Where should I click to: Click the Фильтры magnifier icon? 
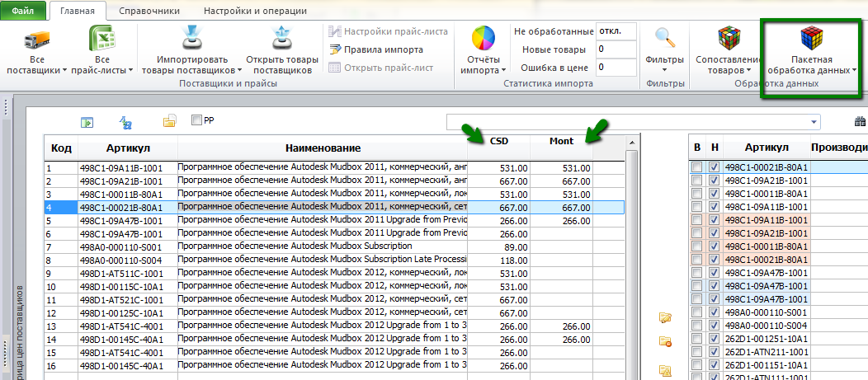[x=664, y=38]
